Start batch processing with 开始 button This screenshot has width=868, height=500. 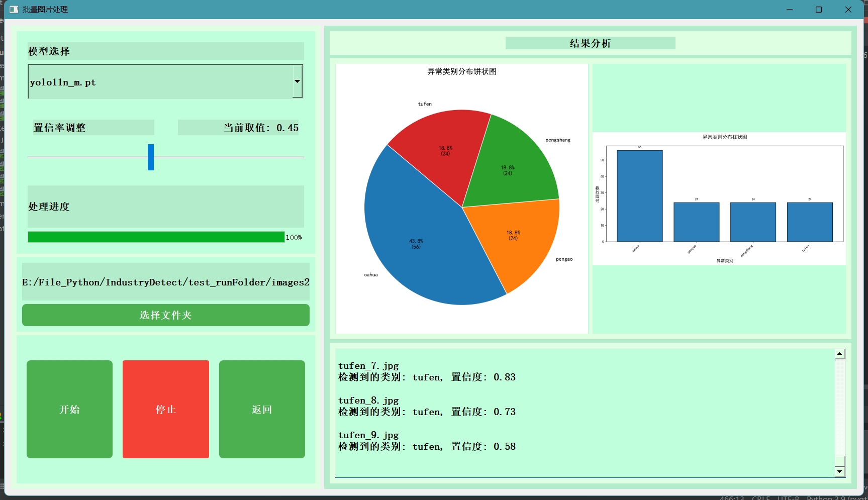pyautogui.click(x=69, y=409)
